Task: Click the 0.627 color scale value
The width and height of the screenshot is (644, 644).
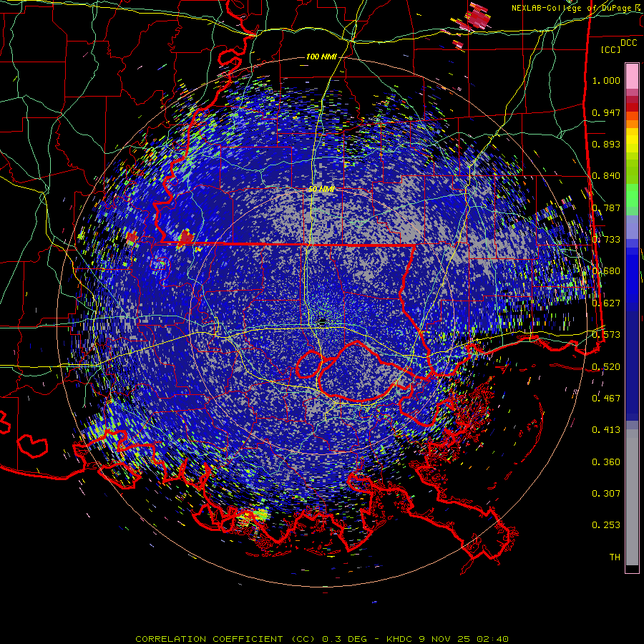Action: click(x=606, y=303)
